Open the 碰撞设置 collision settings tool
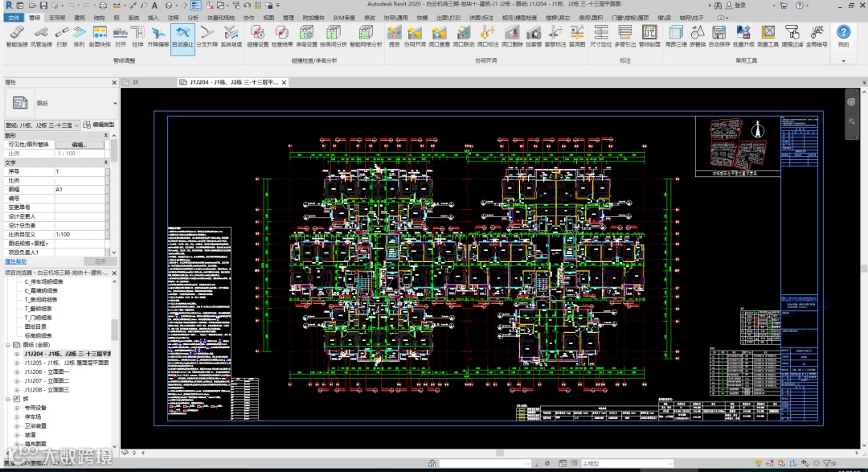The height and width of the screenshot is (472, 868). coord(257,36)
